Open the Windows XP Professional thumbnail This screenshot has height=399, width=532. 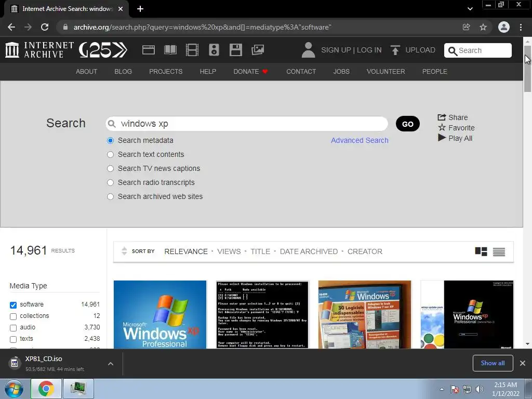(160, 314)
